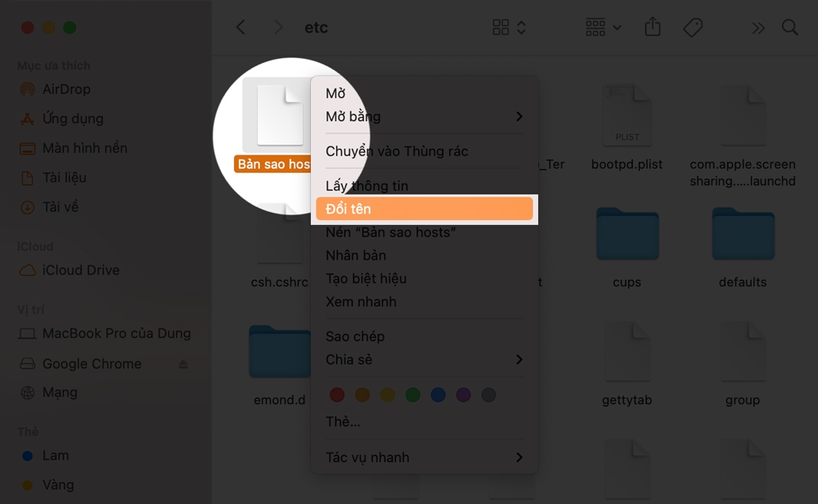Select the defaults folder
Screen dimensions: 818x504
pyautogui.click(x=743, y=247)
